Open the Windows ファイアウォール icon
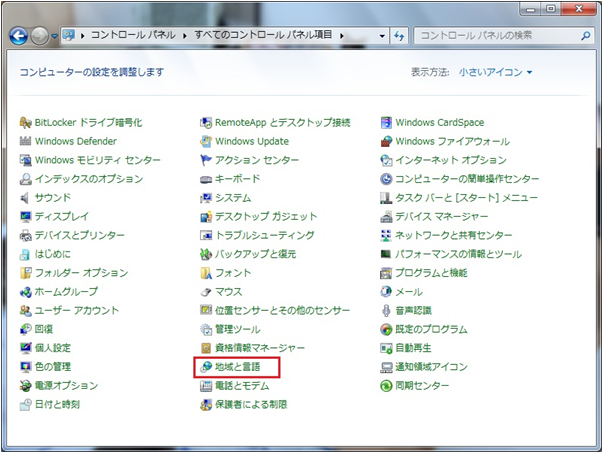The width and height of the screenshot is (603, 453). pos(386,141)
